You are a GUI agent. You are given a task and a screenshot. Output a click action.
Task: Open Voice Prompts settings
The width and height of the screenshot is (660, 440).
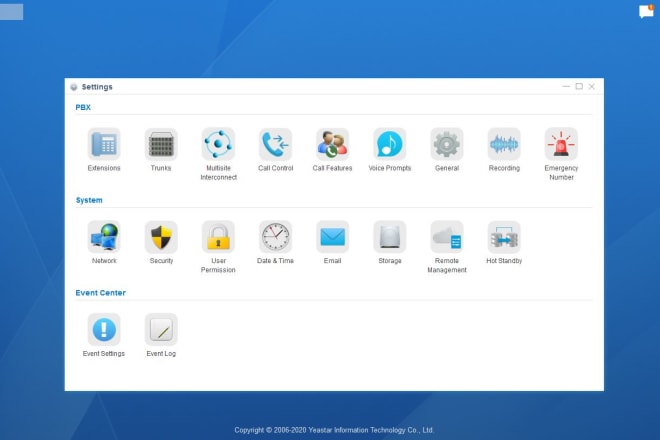[390, 144]
